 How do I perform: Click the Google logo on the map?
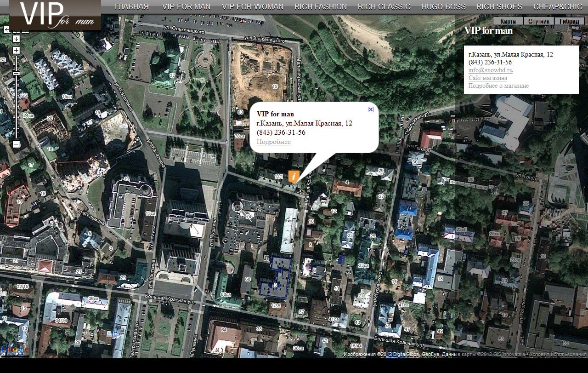[x=15, y=350]
